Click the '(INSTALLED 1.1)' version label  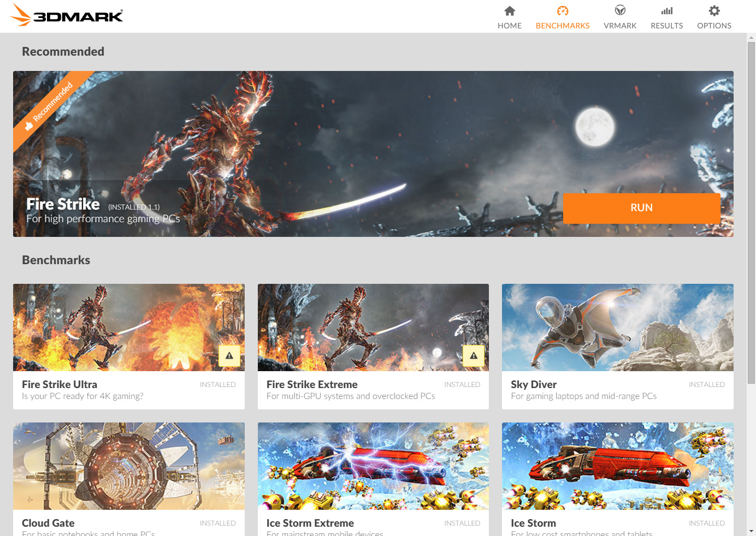pyautogui.click(x=134, y=207)
